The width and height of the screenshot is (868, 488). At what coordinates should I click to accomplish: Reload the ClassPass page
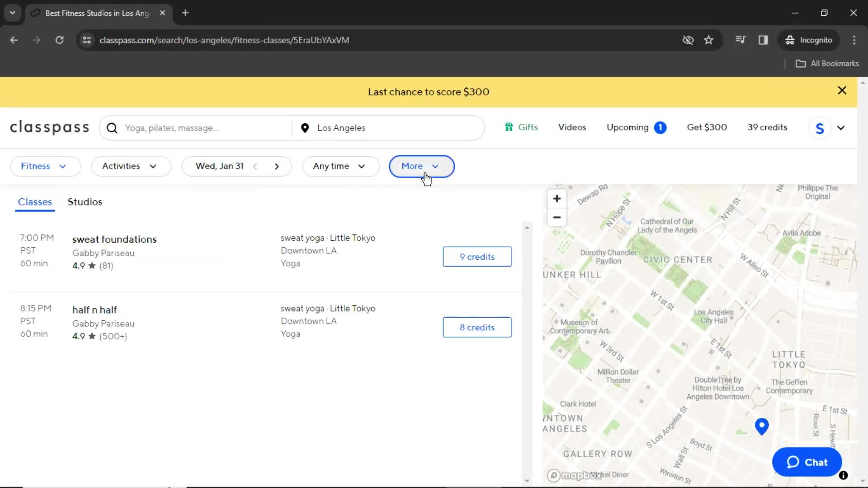pyautogui.click(x=59, y=40)
